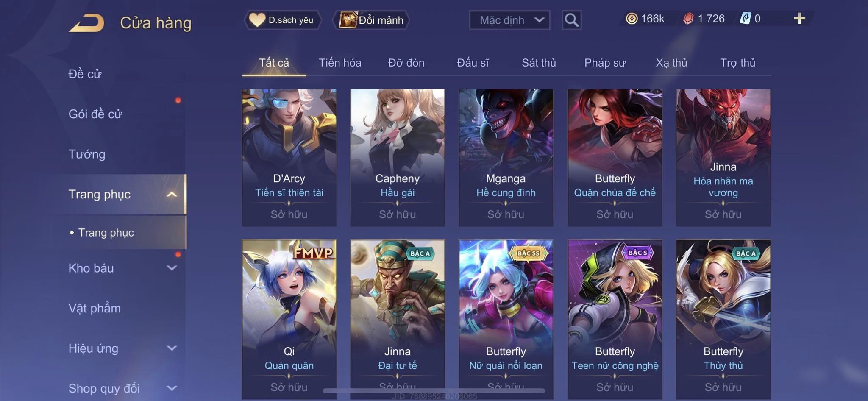Go to Tướng in the sidebar
Image resolution: width=868 pixels, height=401 pixels.
(87, 154)
